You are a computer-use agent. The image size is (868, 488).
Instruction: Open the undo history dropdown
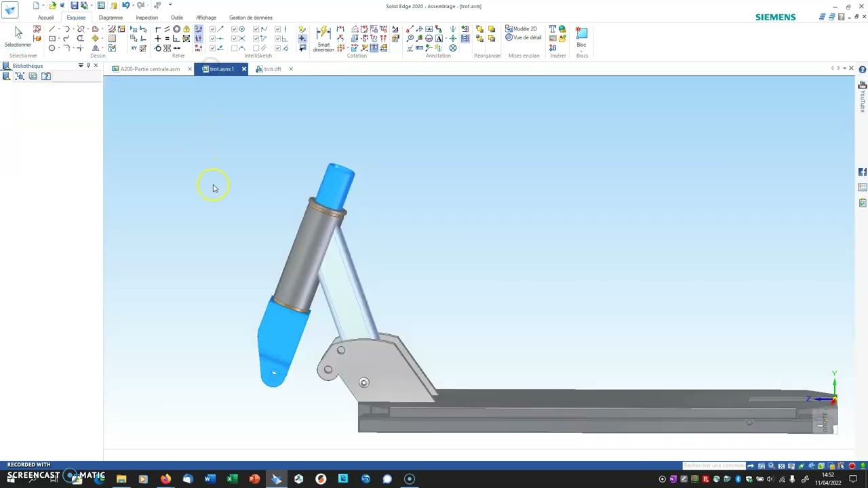click(x=132, y=5)
